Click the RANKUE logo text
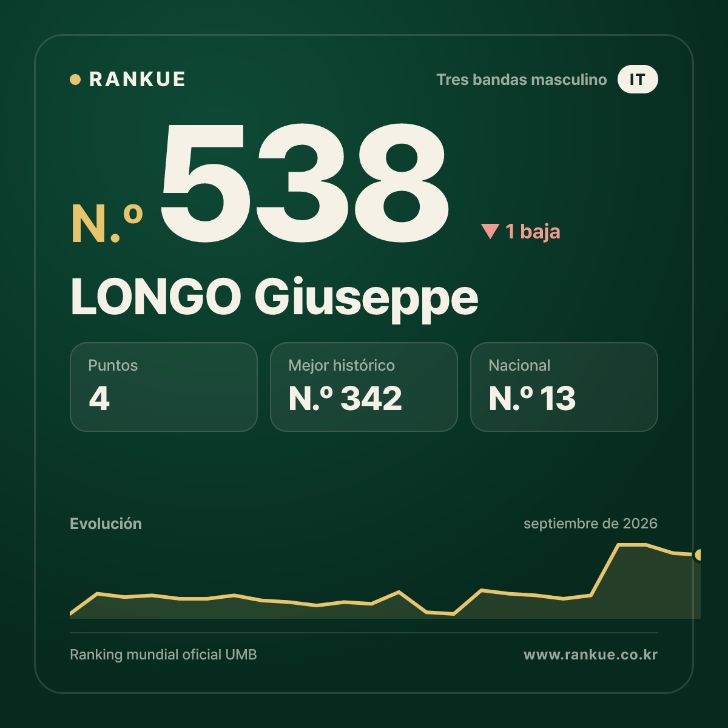The width and height of the screenshot is (728, 728). click(x=137, y=79)
